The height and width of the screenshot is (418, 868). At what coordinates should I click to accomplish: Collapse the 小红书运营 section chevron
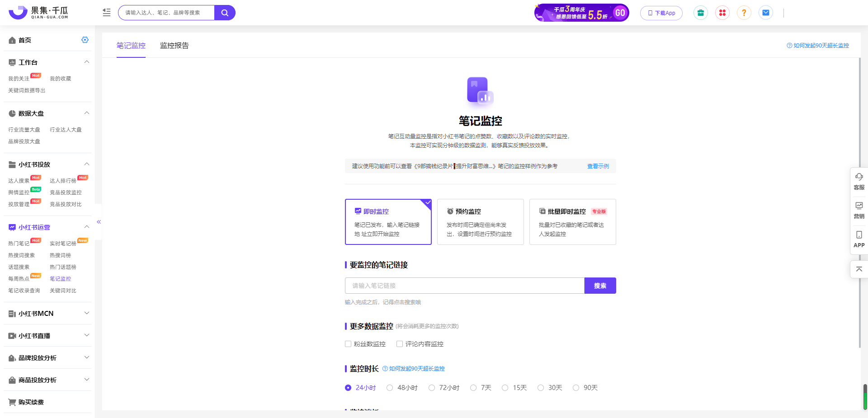(x=87, y=227)
